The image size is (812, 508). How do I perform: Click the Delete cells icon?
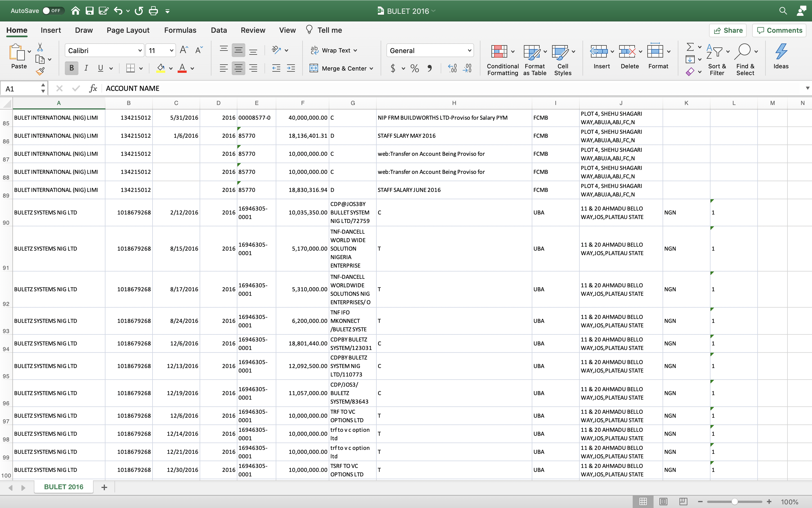point(627,51)
